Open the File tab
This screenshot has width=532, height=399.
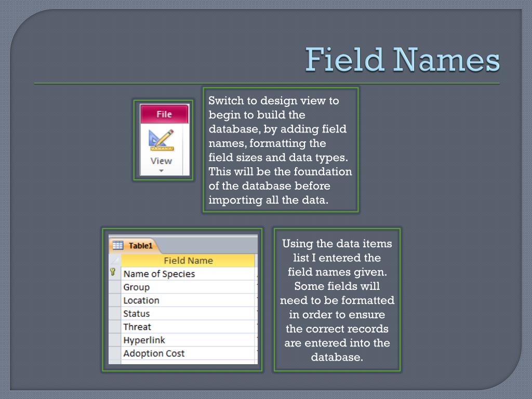[164, 114]
